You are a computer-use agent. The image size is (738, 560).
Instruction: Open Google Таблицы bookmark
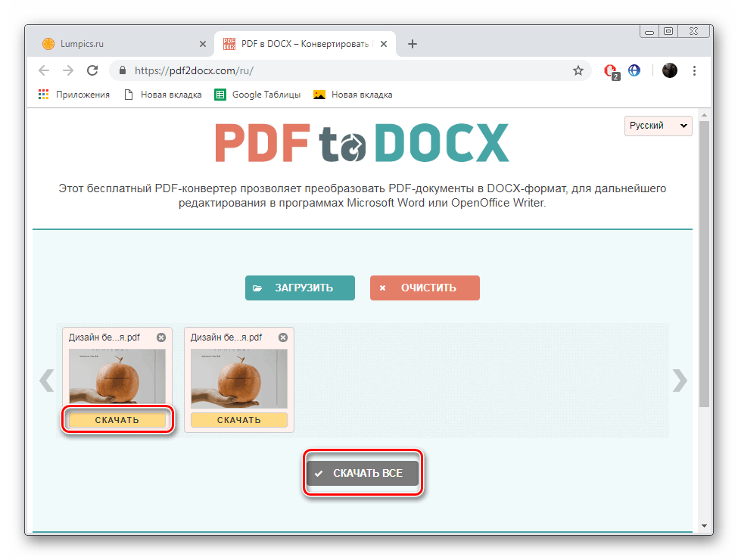(x=257, y=95)
